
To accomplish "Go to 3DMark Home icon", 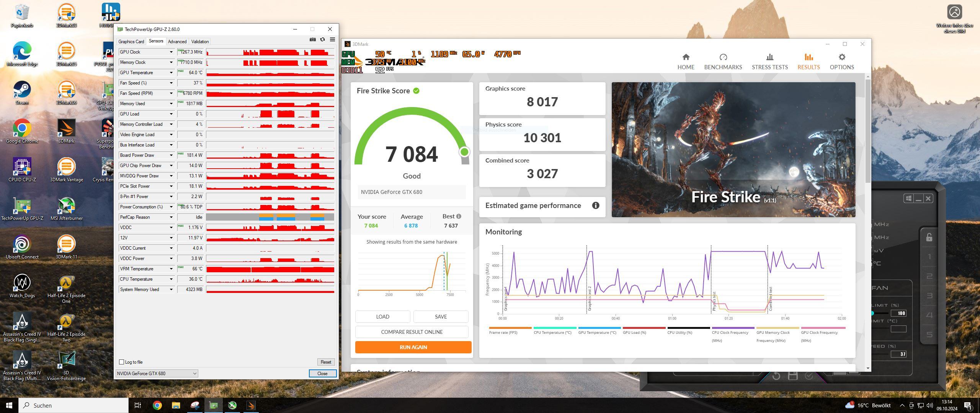I will pos(686,57).
